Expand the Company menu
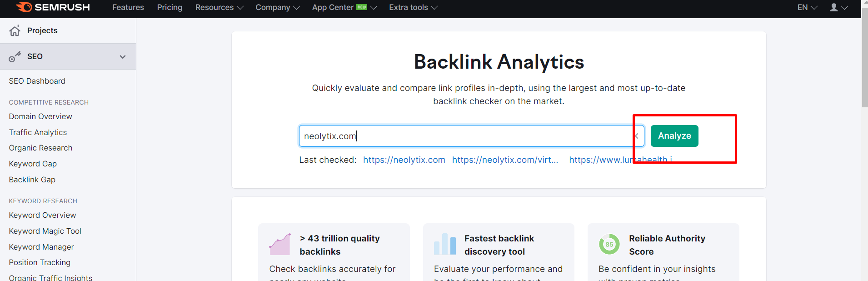The height and width of the screenshot is (281, 868). [278, 7]
